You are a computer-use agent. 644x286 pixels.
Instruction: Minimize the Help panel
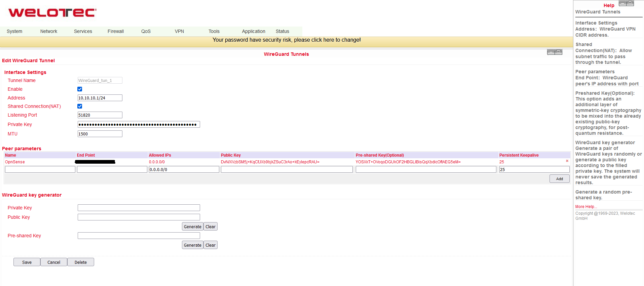tap(622, 3)
